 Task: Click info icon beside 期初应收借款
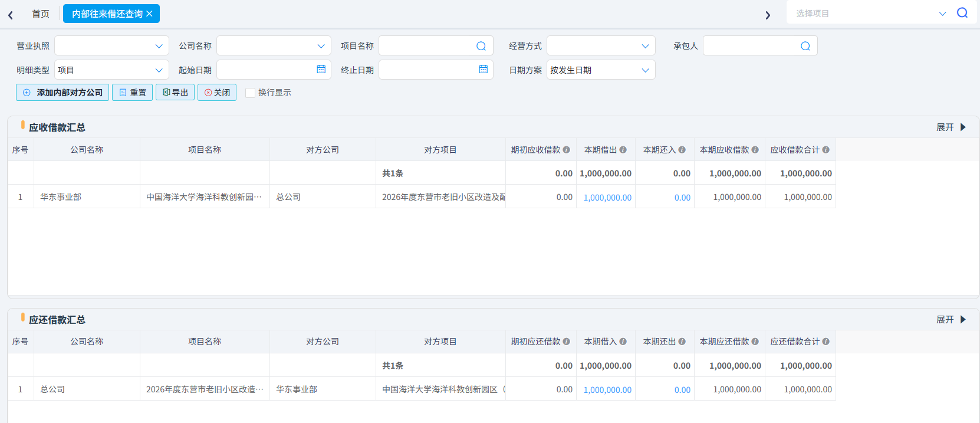click(567, 150)
